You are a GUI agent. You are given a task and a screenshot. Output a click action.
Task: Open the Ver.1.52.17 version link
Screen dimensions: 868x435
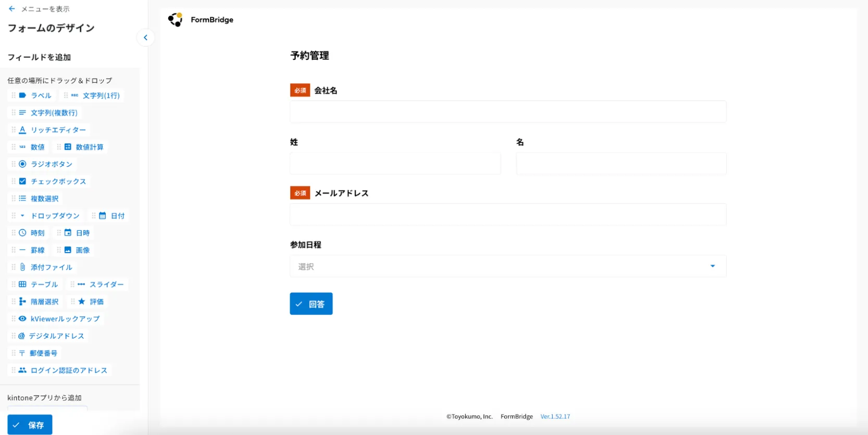tap(555, 417)
